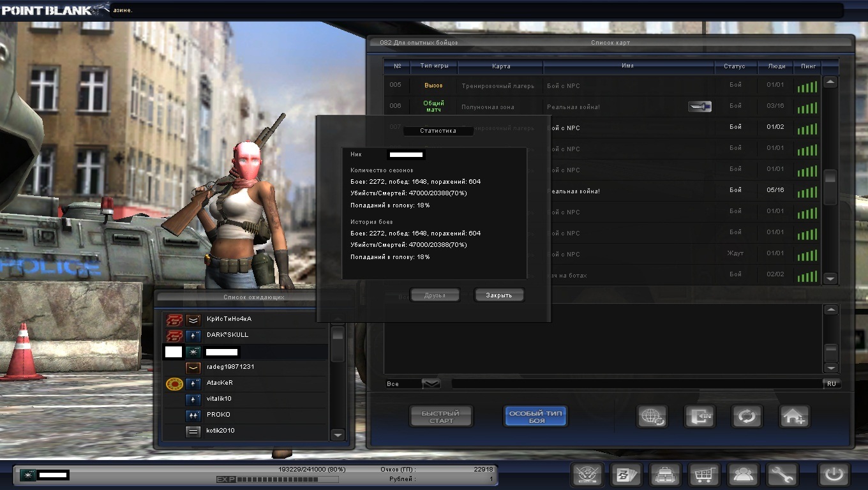The height and width of the screenshot is (490, 868).
Task: Select room 005 Вызов row
Action: pos(602,85)
